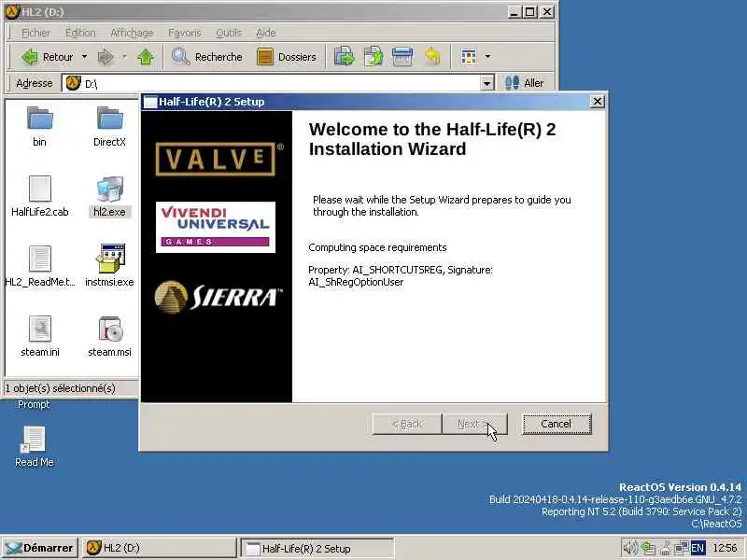Click the green Retour back arrow
The height and width of the screenshot is (560, 747).
point(30,57)
